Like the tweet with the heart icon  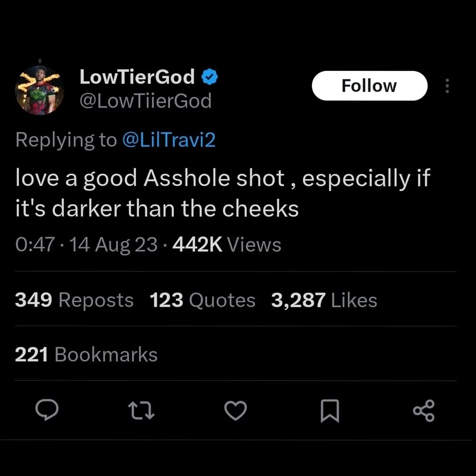coord(235,410)
